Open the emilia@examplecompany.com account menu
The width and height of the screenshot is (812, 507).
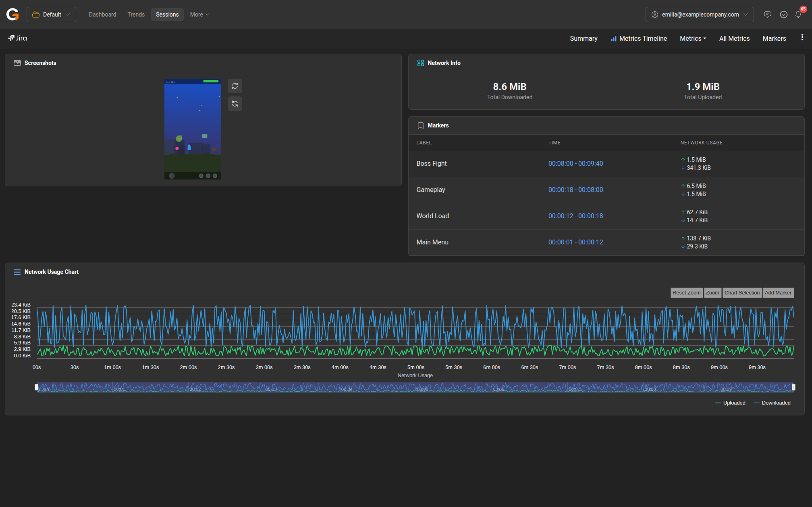699,15
